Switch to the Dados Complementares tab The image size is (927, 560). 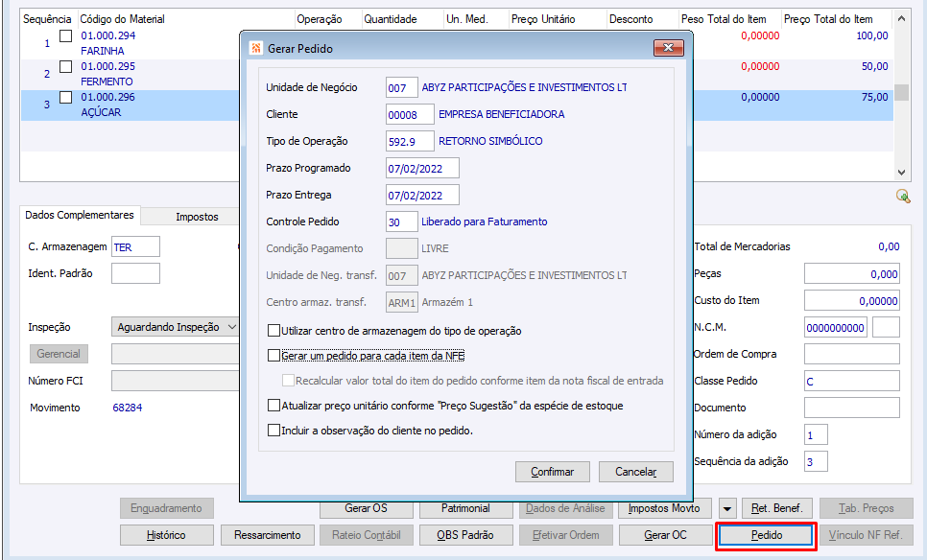click(80, 215)
